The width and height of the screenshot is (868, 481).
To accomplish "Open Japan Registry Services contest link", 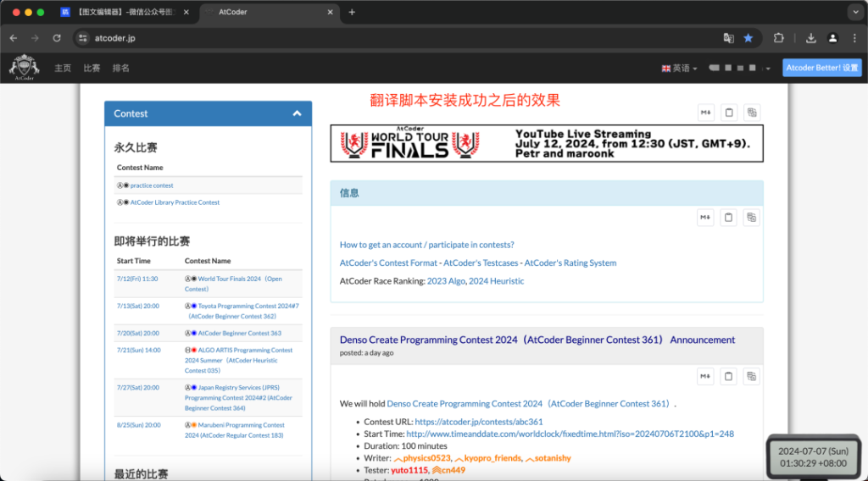I will pos(238,398).
